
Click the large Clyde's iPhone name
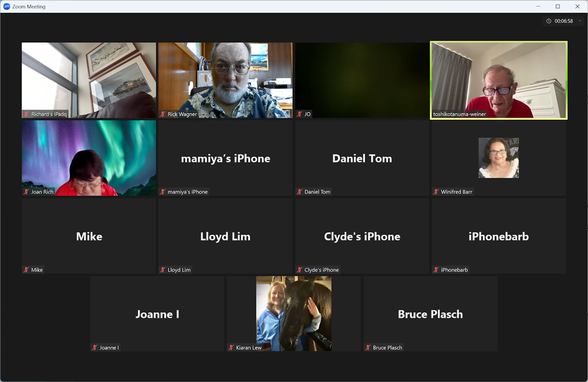(x=362, y=236)
